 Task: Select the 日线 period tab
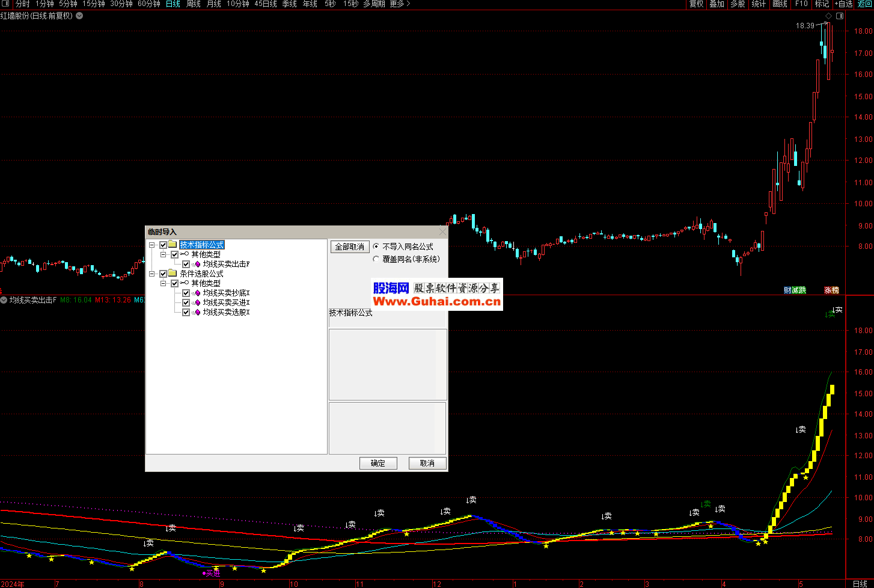click(x=173, y=4)
